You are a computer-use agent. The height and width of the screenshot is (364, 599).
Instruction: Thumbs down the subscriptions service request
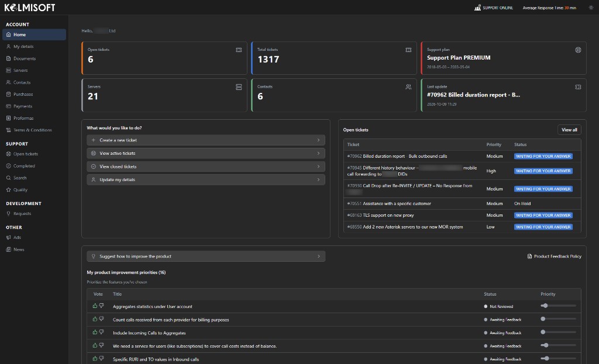click(102, 345)
